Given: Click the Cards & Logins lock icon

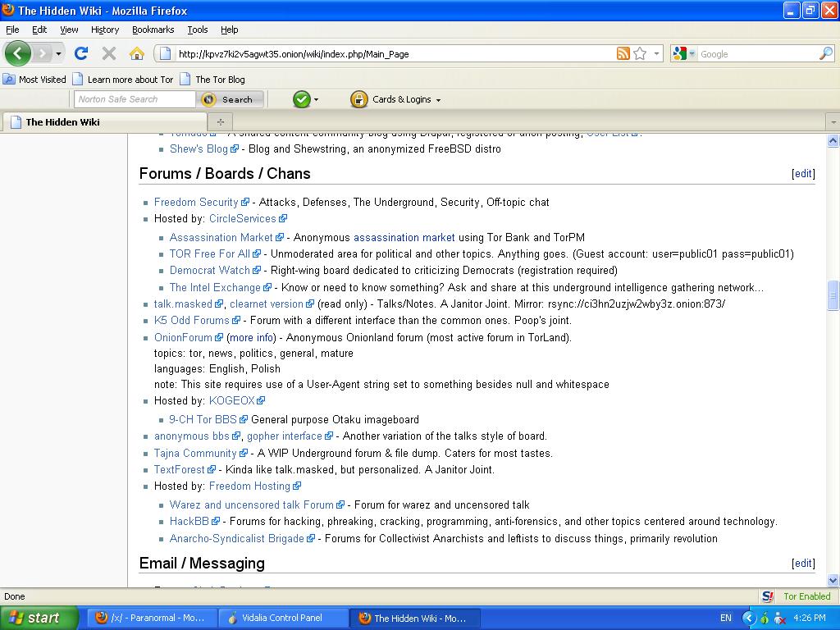Looking at the screenshot, I should point(359,99).
